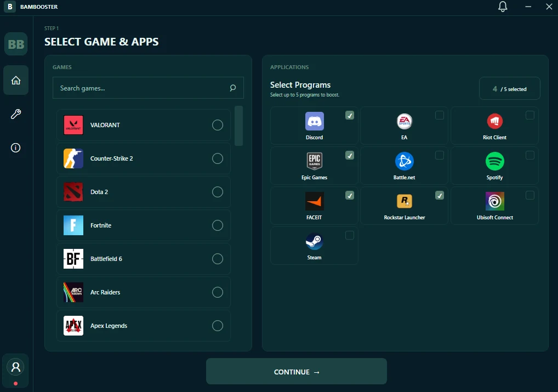Click the Steam label

[314, 258]
